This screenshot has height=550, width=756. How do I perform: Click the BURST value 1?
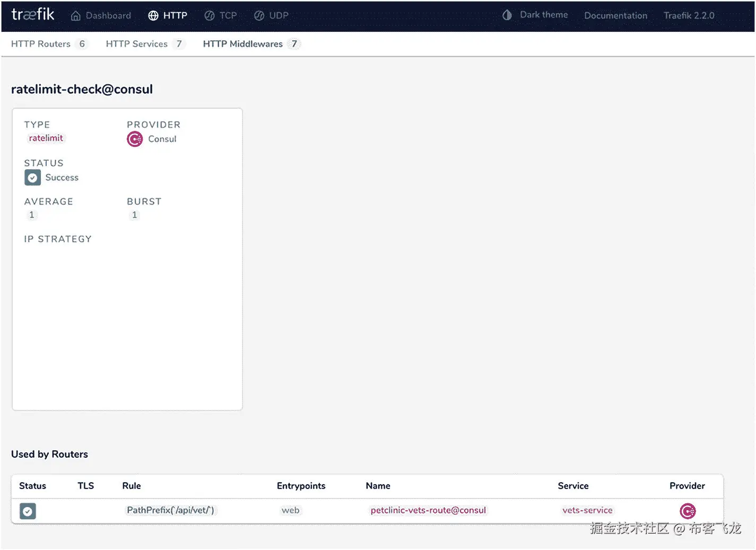(x=134, y=215)
